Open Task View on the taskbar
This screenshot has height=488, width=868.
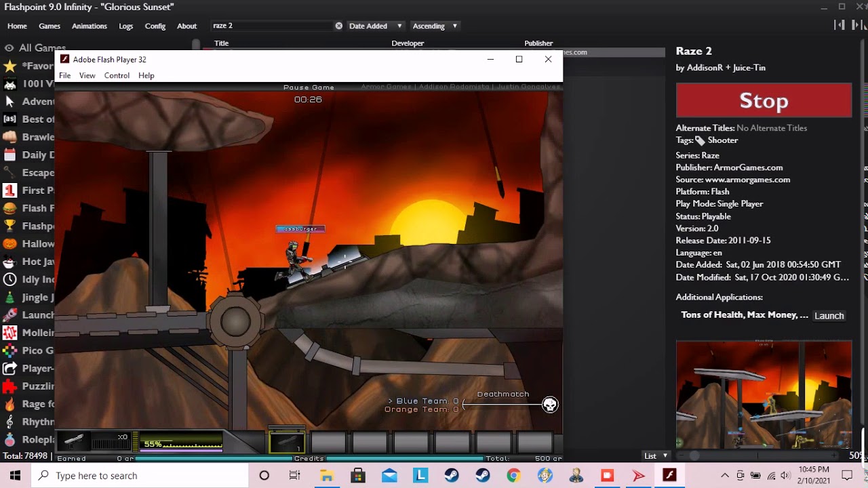295,476
